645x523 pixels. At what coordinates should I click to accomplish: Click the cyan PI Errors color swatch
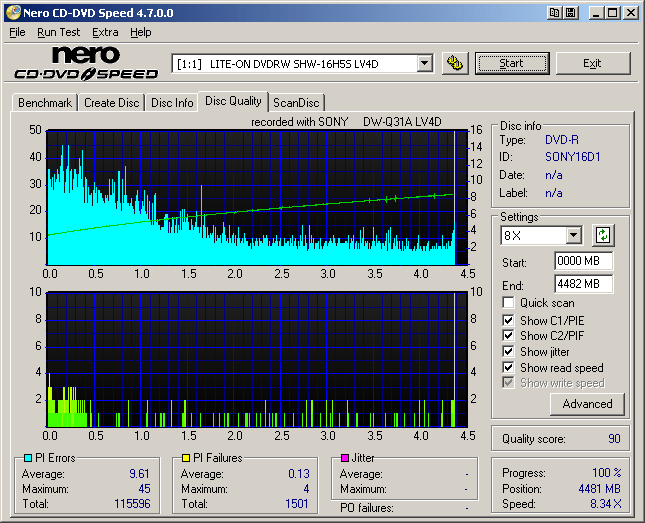tap(28, 458)
